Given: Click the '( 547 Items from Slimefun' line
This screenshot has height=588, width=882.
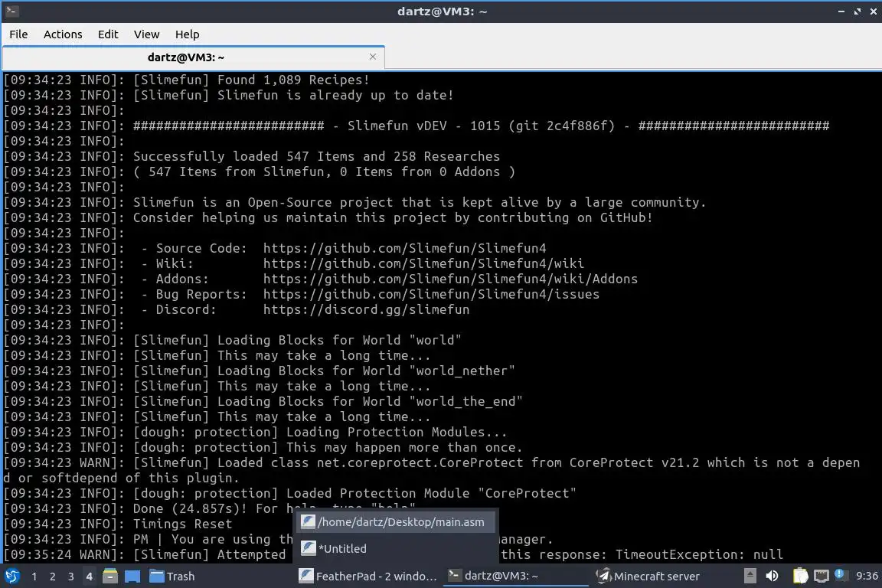Looking at the screenshot, I should pyautogui.click(x=324, y=171).
